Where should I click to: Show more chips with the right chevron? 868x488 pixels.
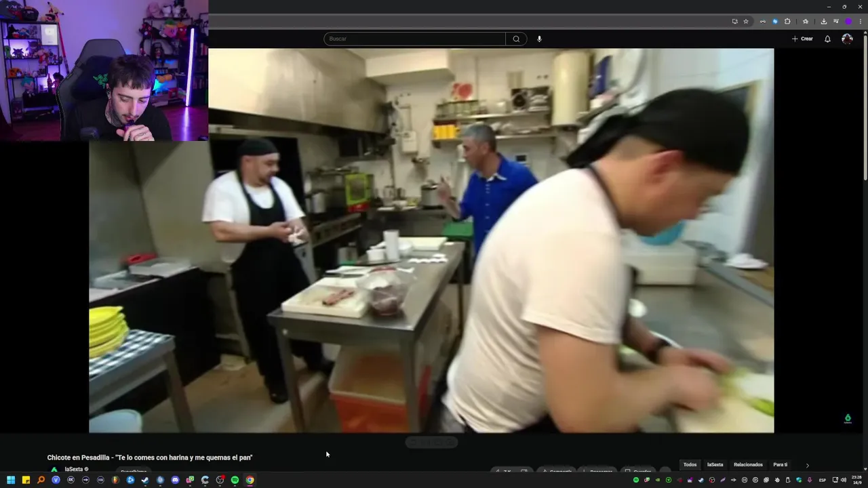807,466
